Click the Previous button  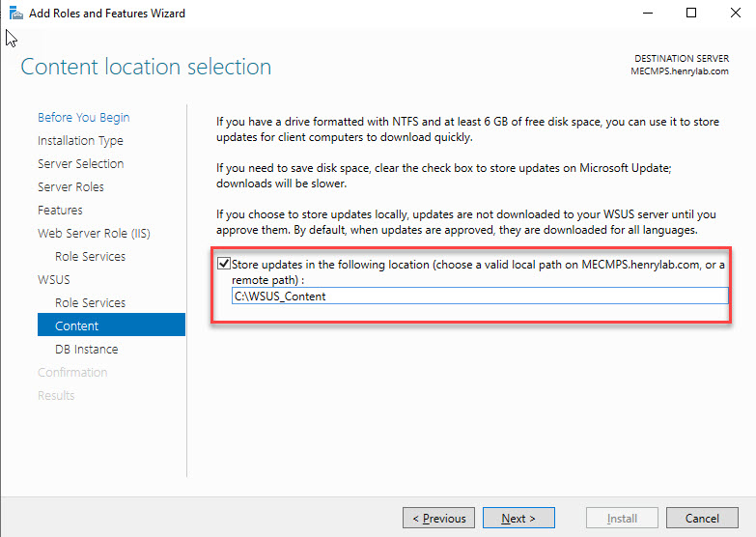pyautogui.click(x=438, y=519)
